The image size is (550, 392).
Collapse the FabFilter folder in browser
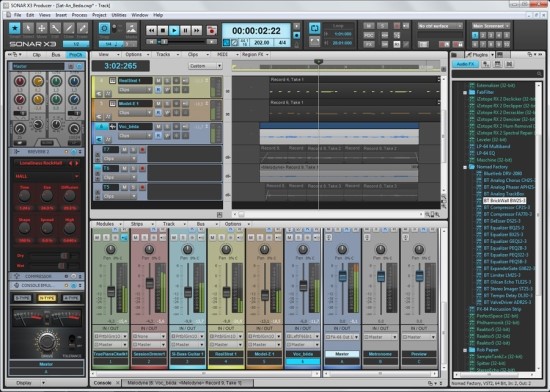tap(465, 93)
